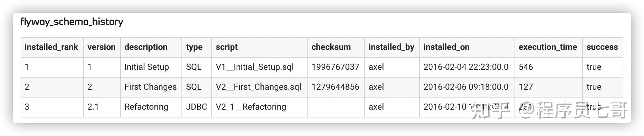Image resolution: width=644 pixels, height=136 pixels.
Task: Select checksum value 1996767037
Action: tap(336, 67)
